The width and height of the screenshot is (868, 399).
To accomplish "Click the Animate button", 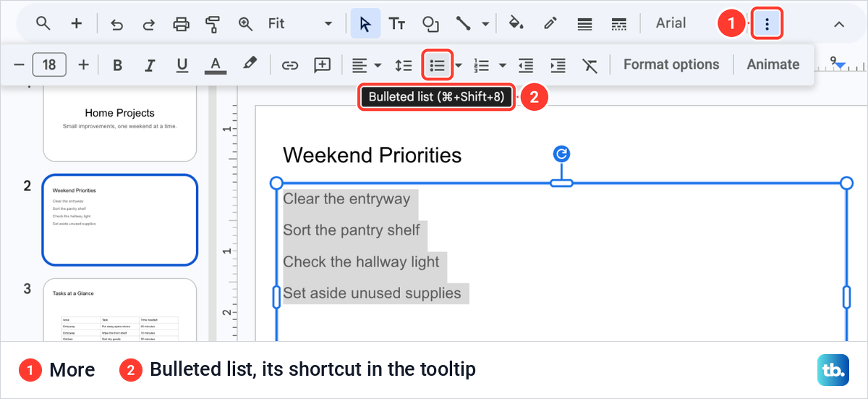I will pyautogui.click(x=773, y=64).
